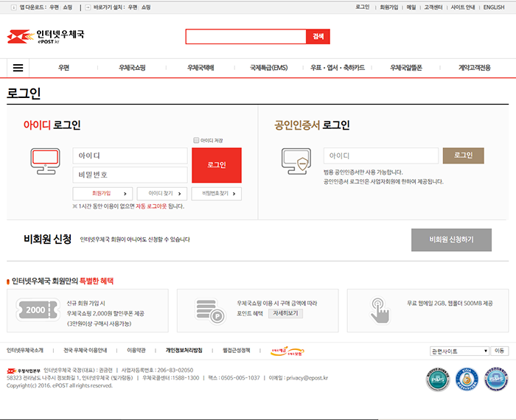This screenshot has width=516, height=420.
Task: Click the arrow on 아이디 찾기 button
Action: point(179,194)
